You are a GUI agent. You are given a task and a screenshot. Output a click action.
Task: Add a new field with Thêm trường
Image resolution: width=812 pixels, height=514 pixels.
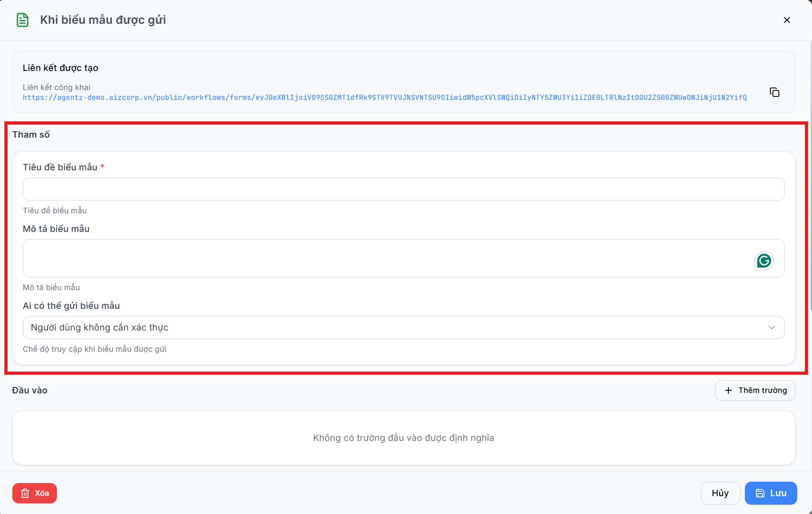[x=755, y=390]
